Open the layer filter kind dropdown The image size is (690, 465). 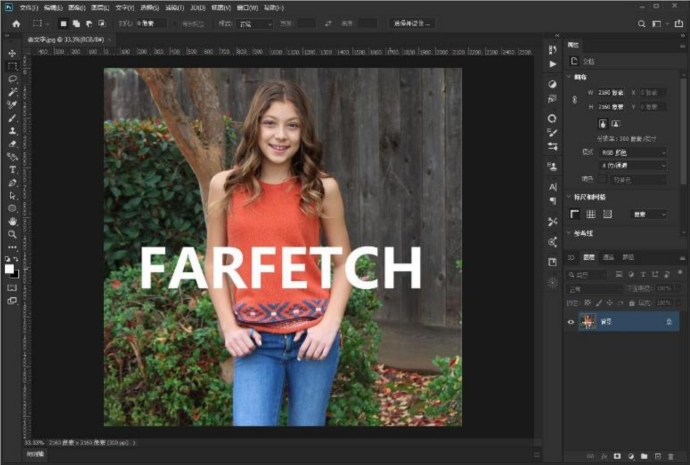[586, 275]
